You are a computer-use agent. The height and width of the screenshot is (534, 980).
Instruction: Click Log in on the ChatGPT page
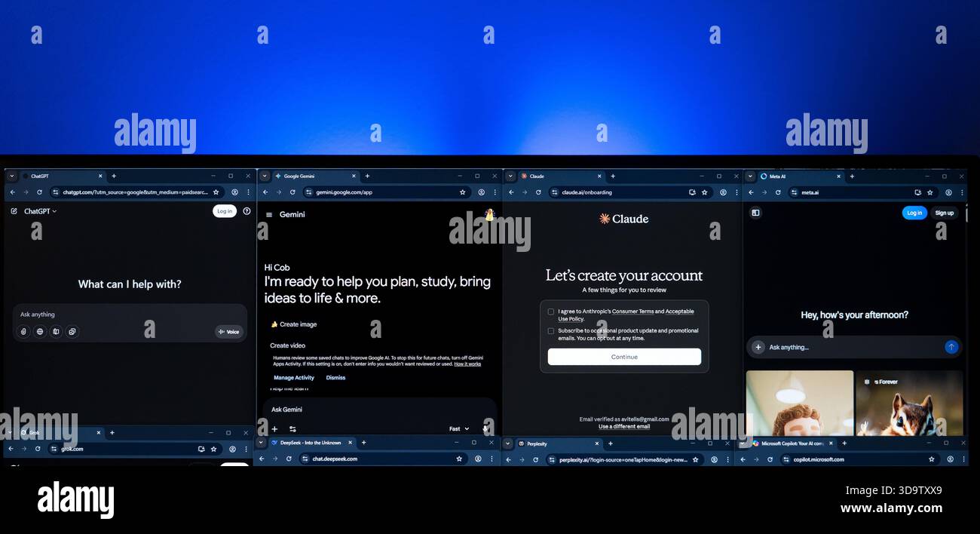point(225,211)
